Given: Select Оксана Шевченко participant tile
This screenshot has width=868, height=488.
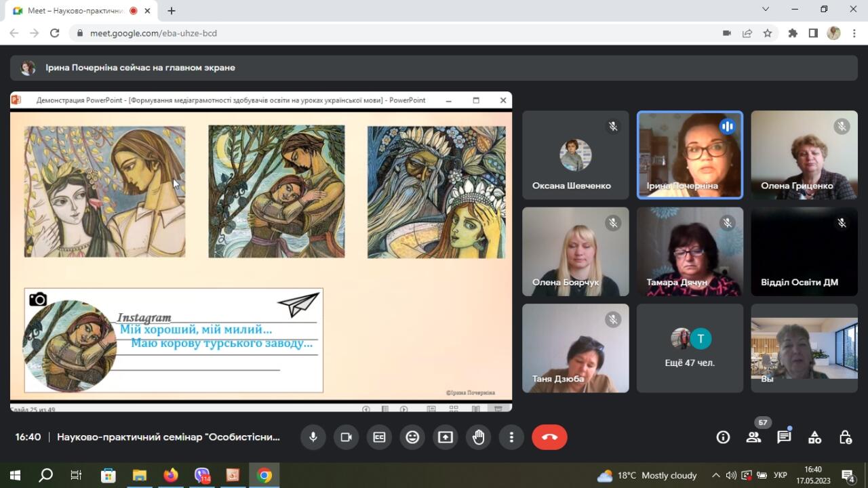Looking at the screenshot, I should [x=575, y=155].
